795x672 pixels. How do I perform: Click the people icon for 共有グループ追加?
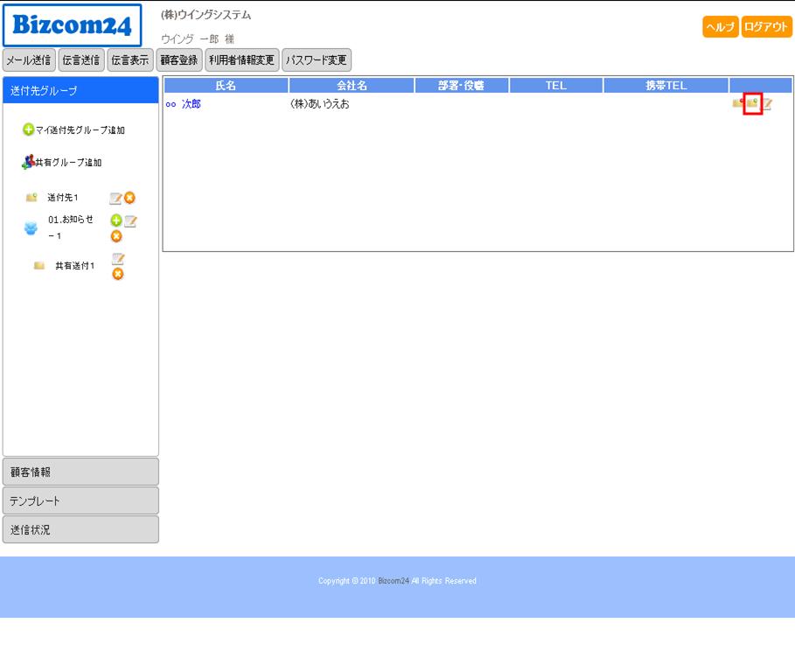point(28,162)
